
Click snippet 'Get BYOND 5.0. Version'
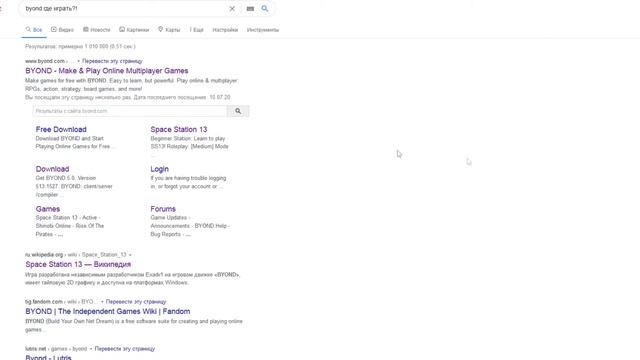coord(66,178)
